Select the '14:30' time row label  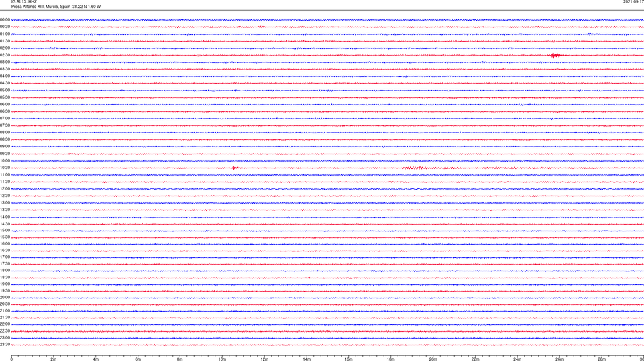(5, 224)
